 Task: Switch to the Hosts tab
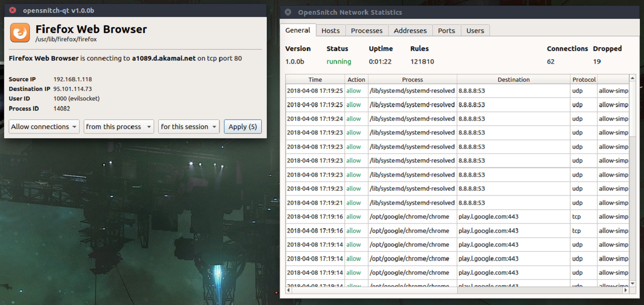[330, 31]
